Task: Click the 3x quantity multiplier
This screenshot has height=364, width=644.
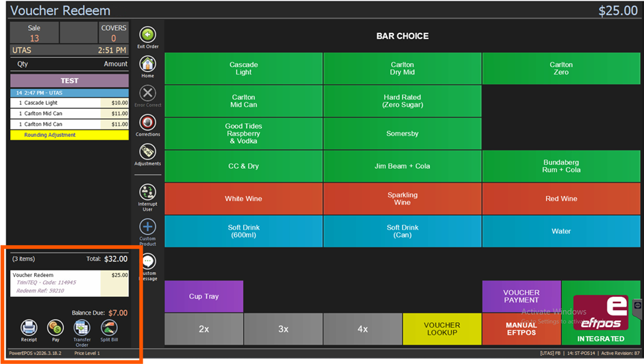Action: [283, 329]
